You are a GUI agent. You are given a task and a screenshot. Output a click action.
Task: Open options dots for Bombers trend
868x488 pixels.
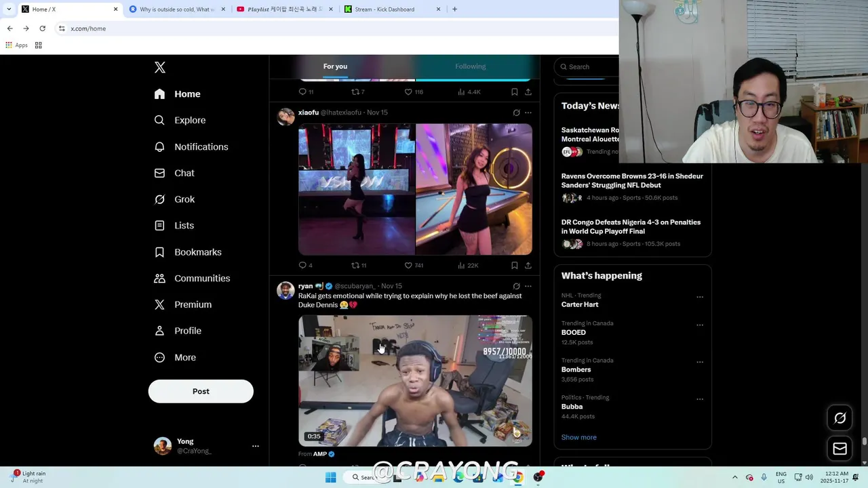[700, 362]
